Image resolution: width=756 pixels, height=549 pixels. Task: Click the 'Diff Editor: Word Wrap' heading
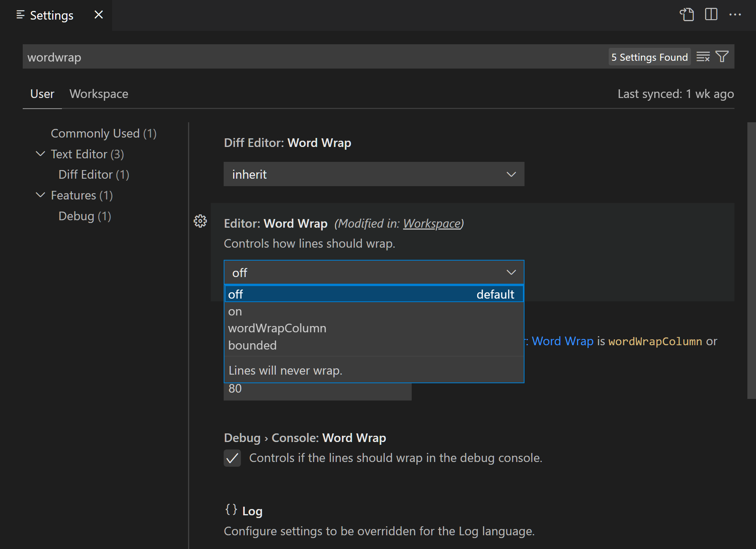(x=288, y=143)
